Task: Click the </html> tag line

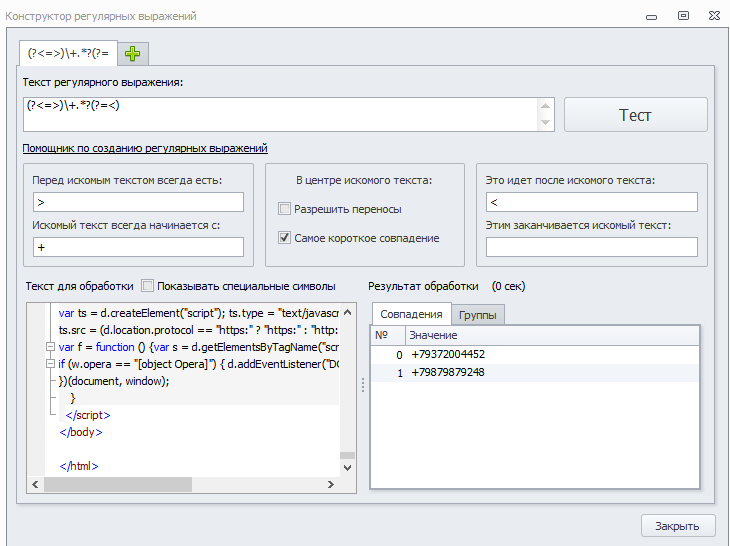Action: click(79, 466)
